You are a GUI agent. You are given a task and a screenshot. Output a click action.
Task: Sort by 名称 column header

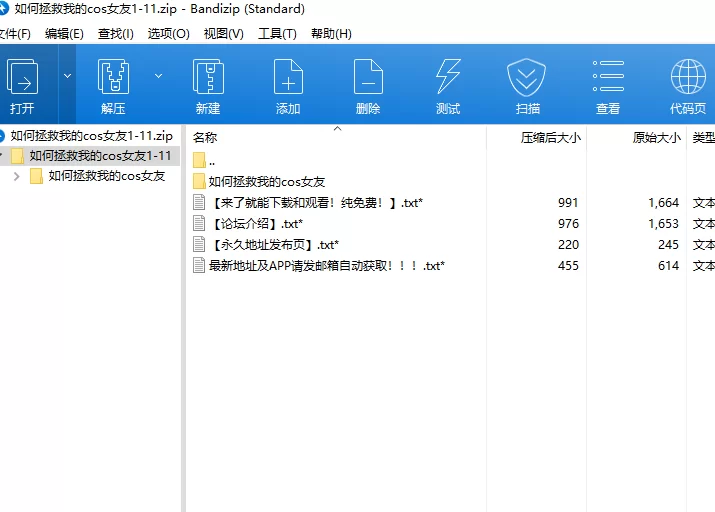205,137
